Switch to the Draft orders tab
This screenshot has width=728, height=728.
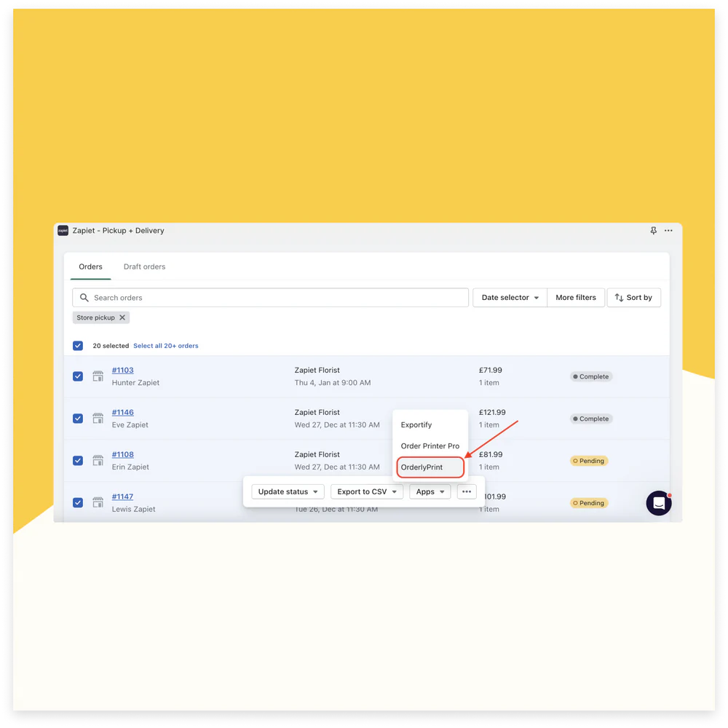point(144,266)
